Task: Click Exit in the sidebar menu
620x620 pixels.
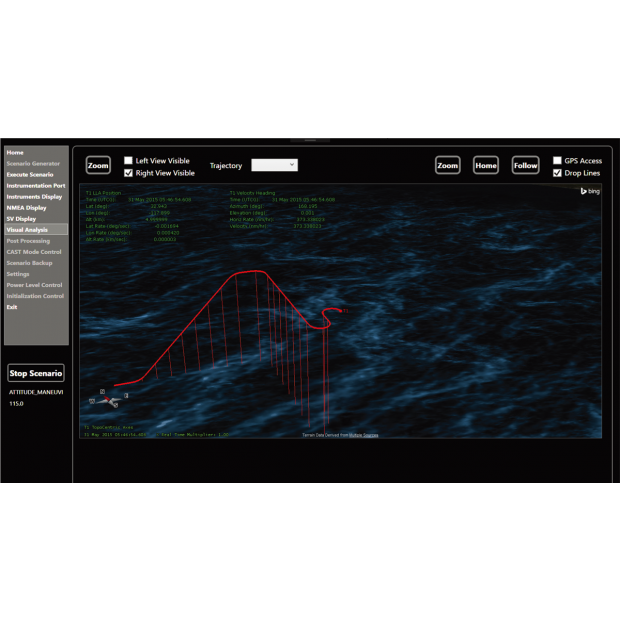Action: pos(12,307)
